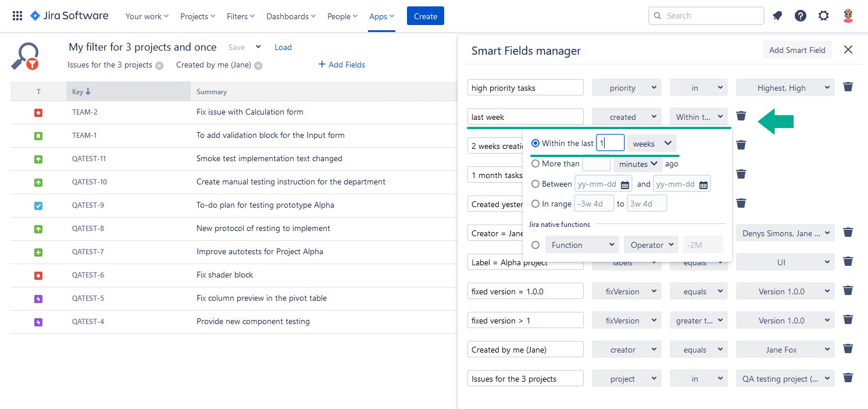The image size is (868, 409).
Task: Expand the Save options chevron
Action: [x=258, y=47]
